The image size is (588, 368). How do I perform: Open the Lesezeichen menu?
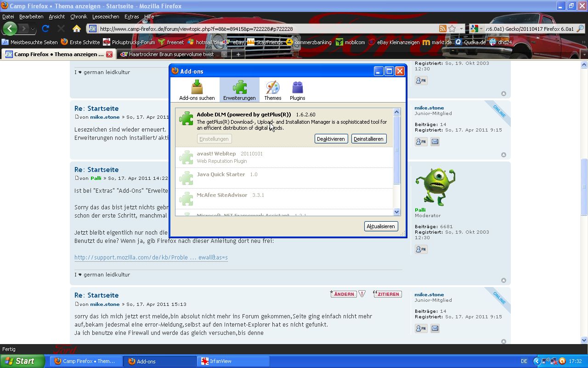[106, 17]
